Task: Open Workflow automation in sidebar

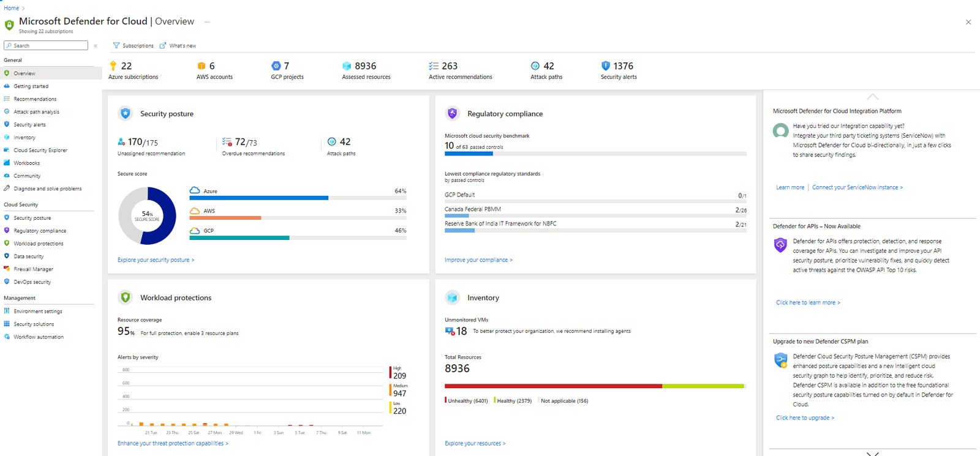Action: click(x=39, y=337)
